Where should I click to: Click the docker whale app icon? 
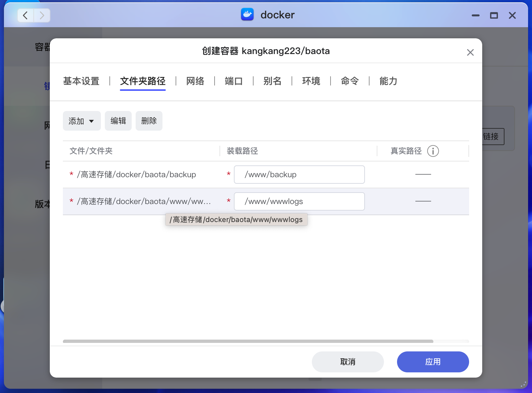click(247, 14)
